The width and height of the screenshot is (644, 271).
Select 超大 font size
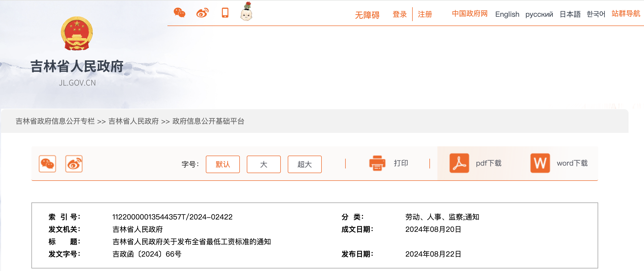tap(305, 164)
